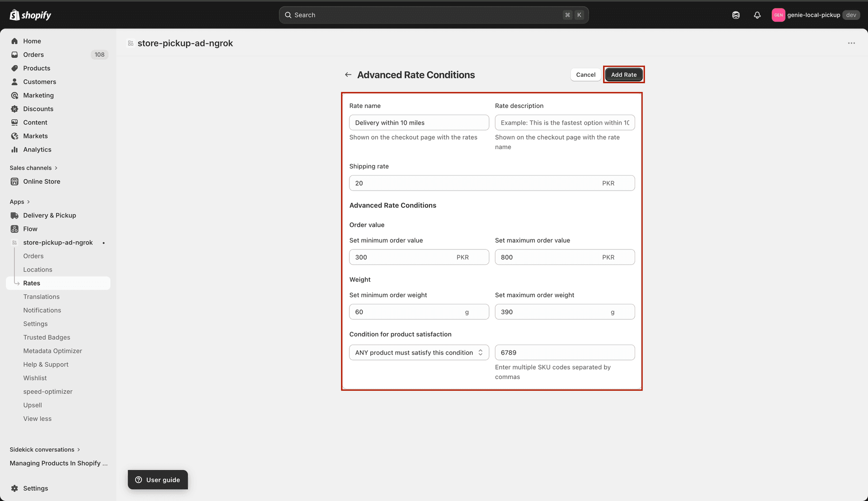Open the notifications bell

tap(757, 15)
